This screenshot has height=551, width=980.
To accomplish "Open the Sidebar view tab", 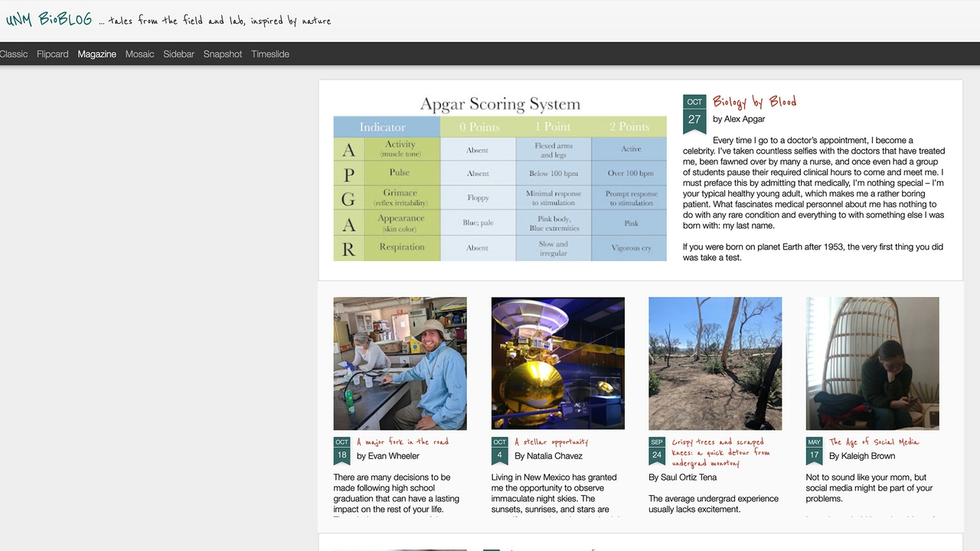I will click(178, 54).
